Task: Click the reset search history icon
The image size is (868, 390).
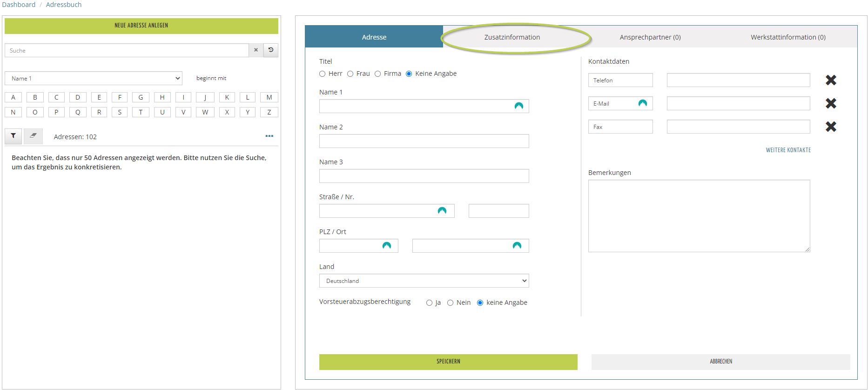Action: tap(271, 50)
